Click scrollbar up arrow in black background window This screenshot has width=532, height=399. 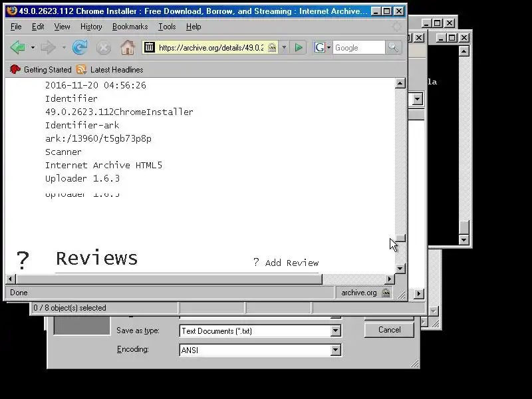coord(464,51)
